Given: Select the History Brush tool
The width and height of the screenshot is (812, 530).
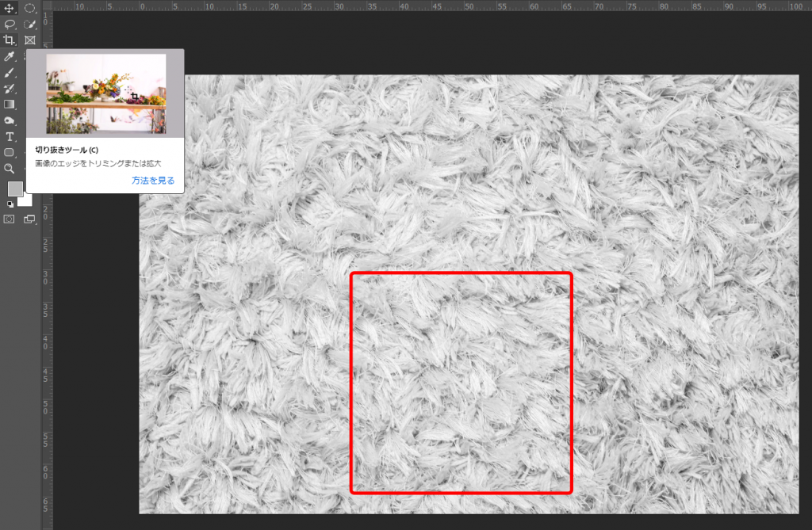Looking at the screenshot, I should click(10, 89).
